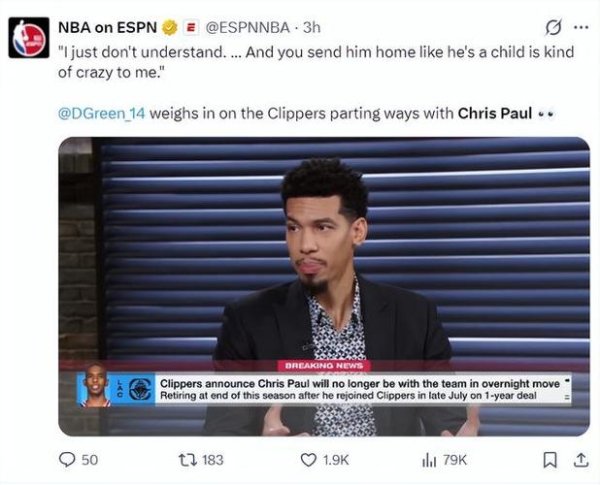Image resolution: width=600 pixels, height=485 pixels.
Task: Click the reply speech bubble icon
Action: pyautogui.click(x=67, y=460)
